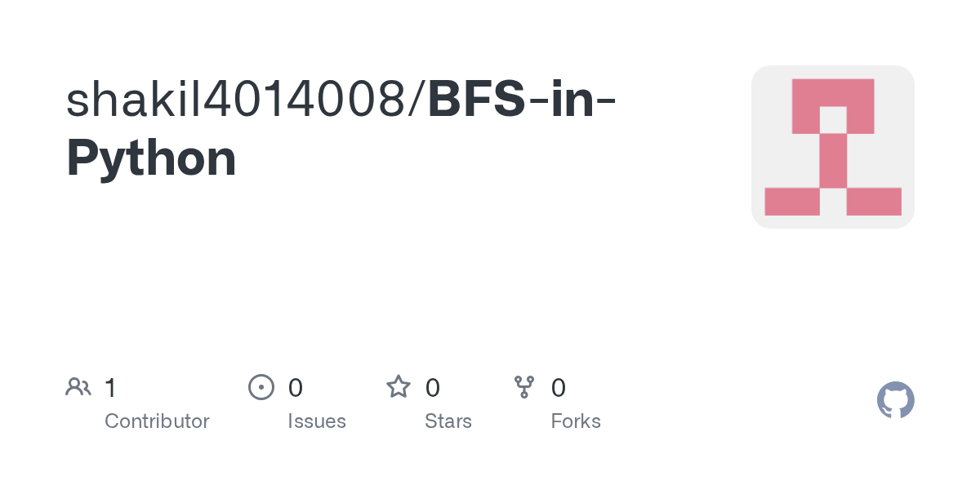Click the Forks label
Image resolution: width=980 pixels, height=490 pixels.
pyautogui.click(x=576, y=421)
